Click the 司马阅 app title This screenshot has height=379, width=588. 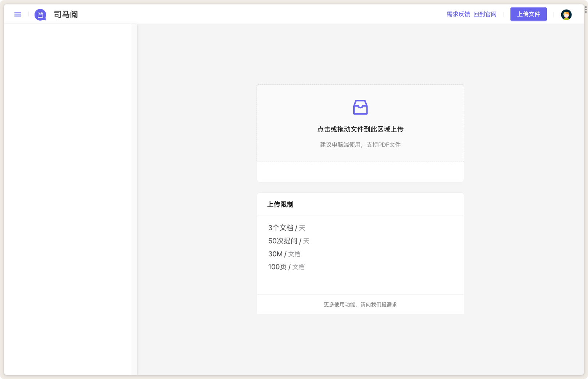(x=65, y=15)
